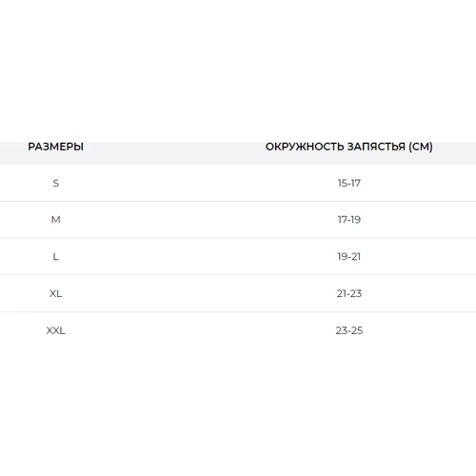Click the divider line between S and M rows
Image resolution: width=476 pixels, height=476 pixels.
pos(238,201)
